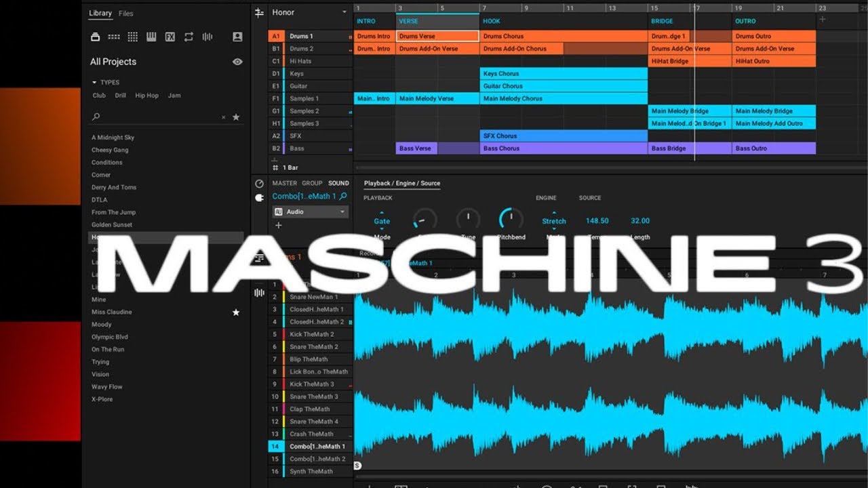Select the Instruments keyboard library icon
This screenshot has width=868, height=488.
click(151, 37)
